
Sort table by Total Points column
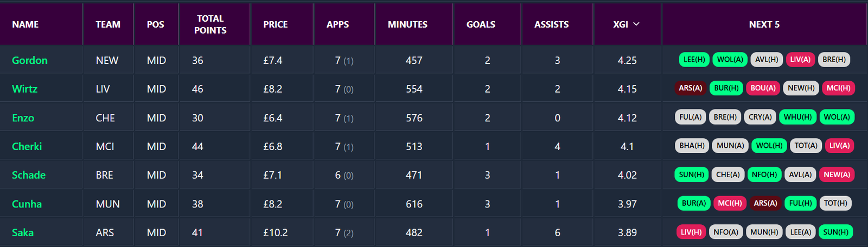point(210,24)
